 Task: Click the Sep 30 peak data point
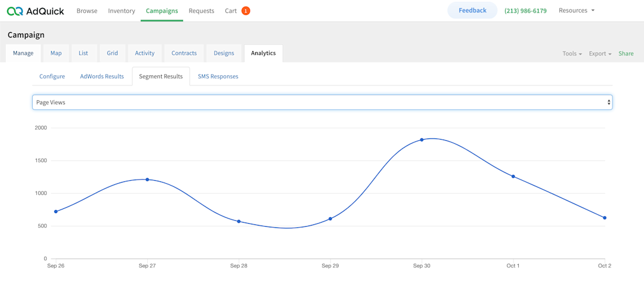pyautogui.click(x=422, y=140)
